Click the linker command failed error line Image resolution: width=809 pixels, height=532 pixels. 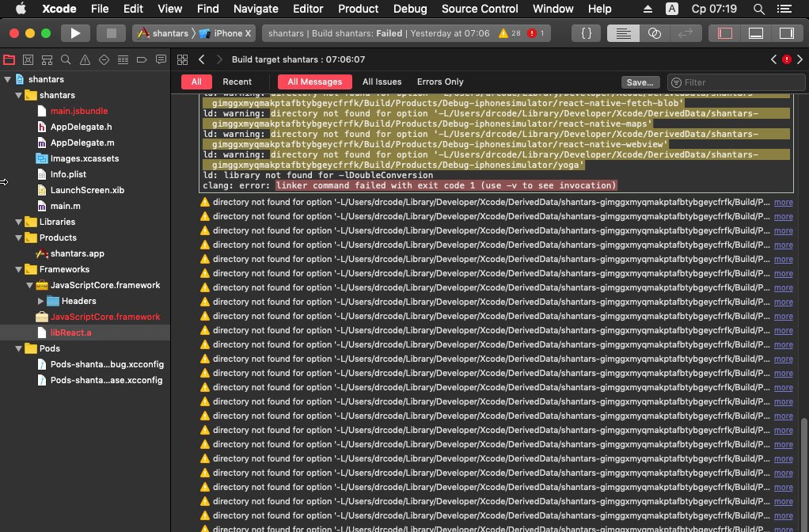pos(446,186)
